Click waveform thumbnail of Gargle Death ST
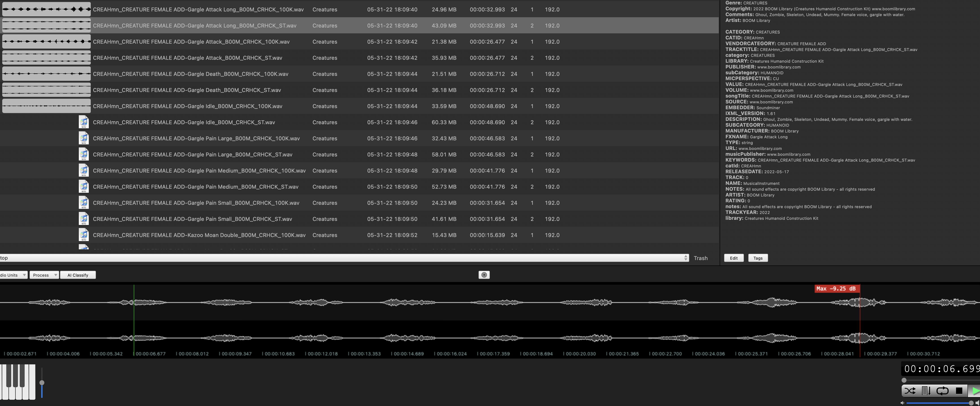Screen dimensions: 980x406 click(x=46, y=90)
